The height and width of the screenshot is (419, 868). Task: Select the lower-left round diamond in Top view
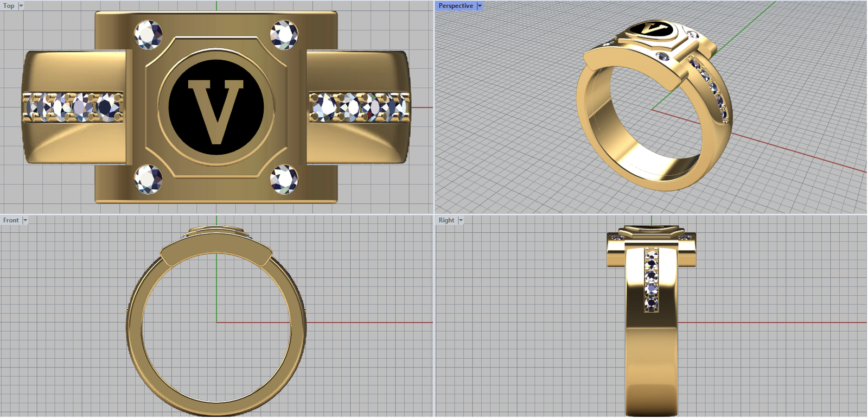(x=148, y=179)
